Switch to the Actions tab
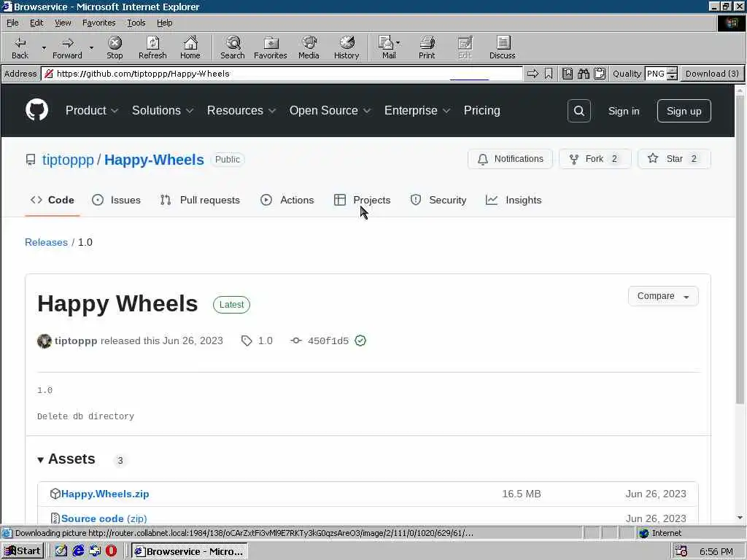Screen dimensions: 747x560 (287, 200)
